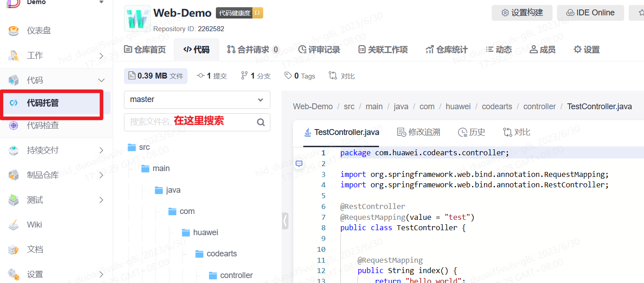Image resolution: width=644 pixels, height=283 pixels.
Task: Select the 代码 tab
Action: [x=196, y=50]
